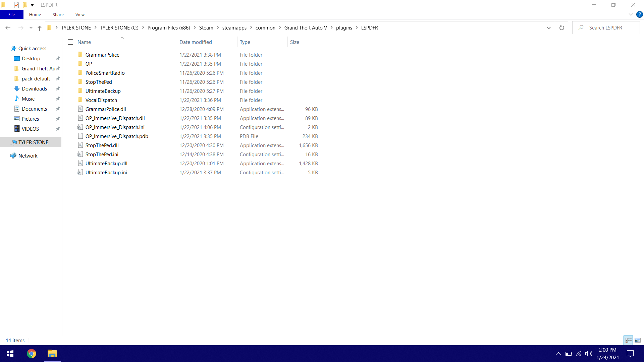This screenshot has width=644, height=362.
Task: Open the Help question mark icon
Action: pyautogui.click(x=640, y=14)
